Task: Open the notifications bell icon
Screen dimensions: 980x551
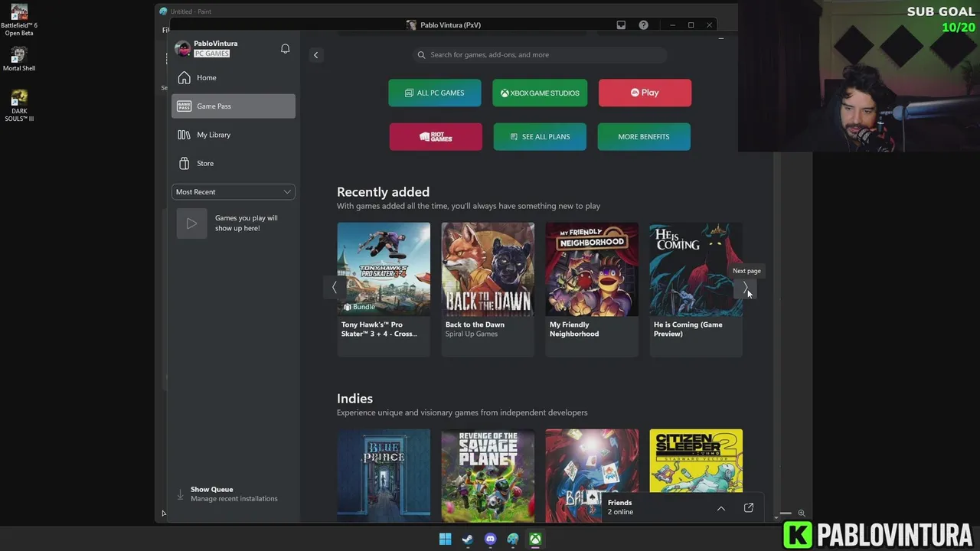Action: (x=285, y=49)
